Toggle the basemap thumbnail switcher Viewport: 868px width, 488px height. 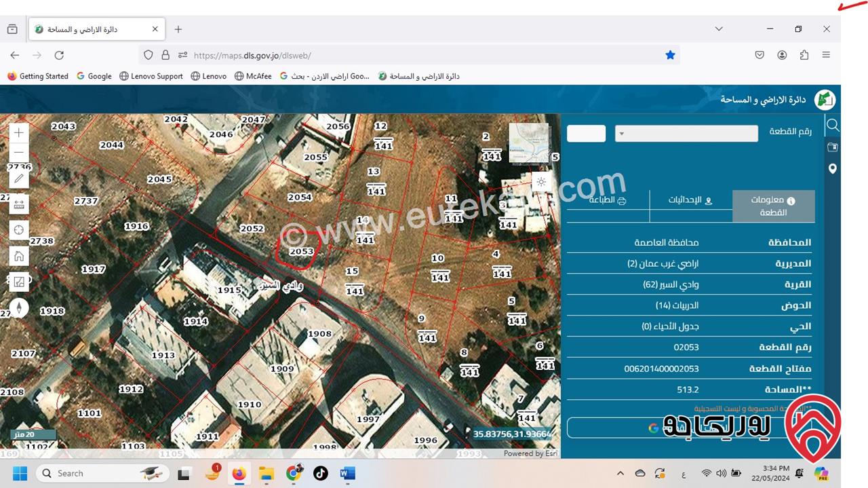coord(528,143)
